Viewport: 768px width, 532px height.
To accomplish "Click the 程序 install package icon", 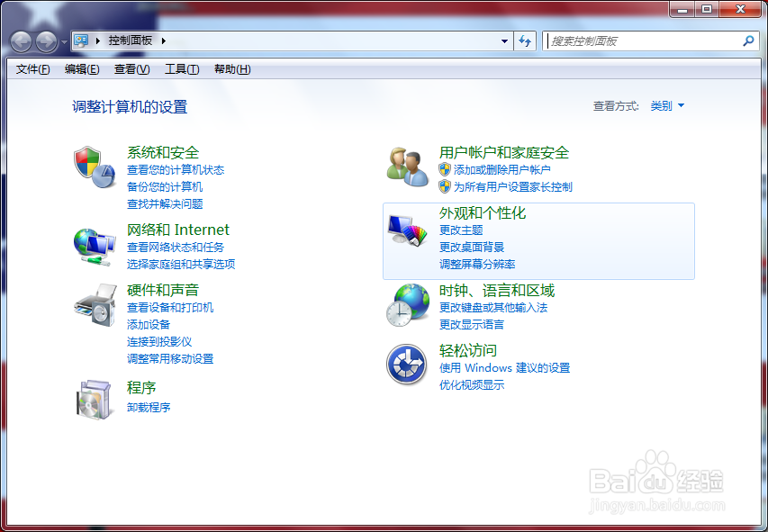I will (94, 399).
